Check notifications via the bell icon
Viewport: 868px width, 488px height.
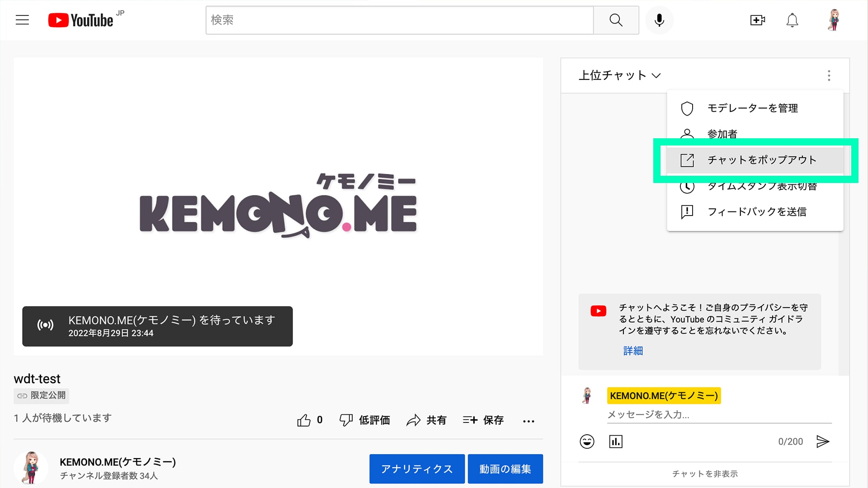pos(792,20)
